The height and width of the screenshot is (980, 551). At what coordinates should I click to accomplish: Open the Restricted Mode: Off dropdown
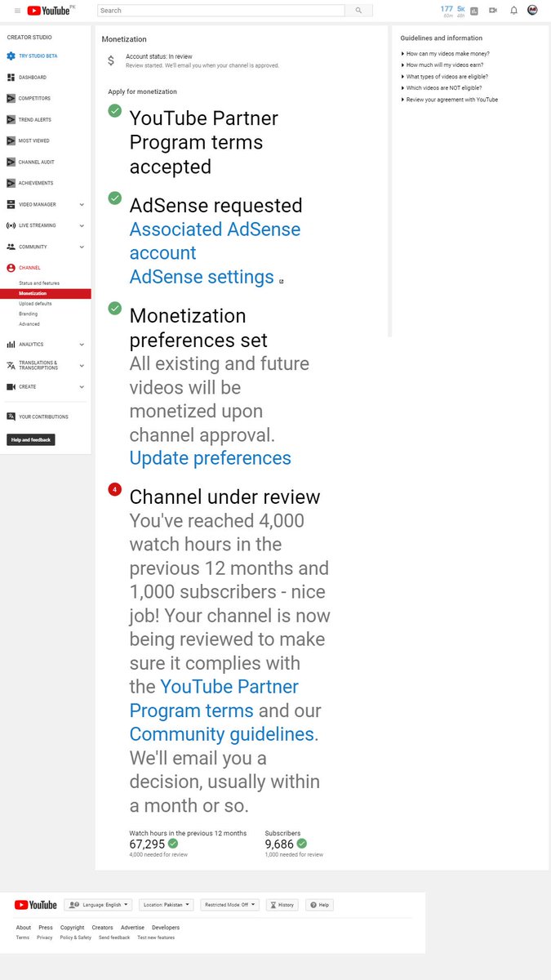(229, 905)
